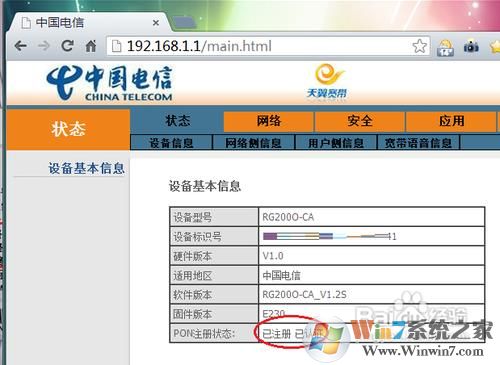This screenshot has height=365, width=500.
Task: Click the RG2000-CA_V1.2S software version value
Action: (x=304, y=295)
